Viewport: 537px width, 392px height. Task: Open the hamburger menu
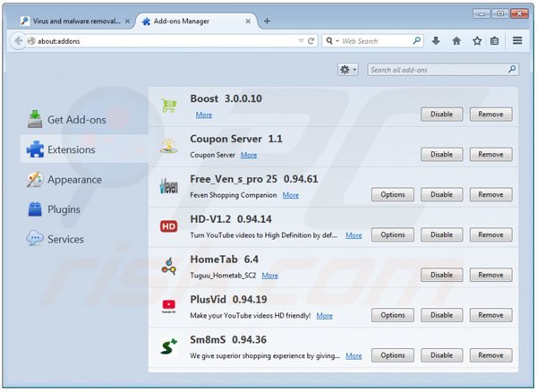[x=517, y=41]
